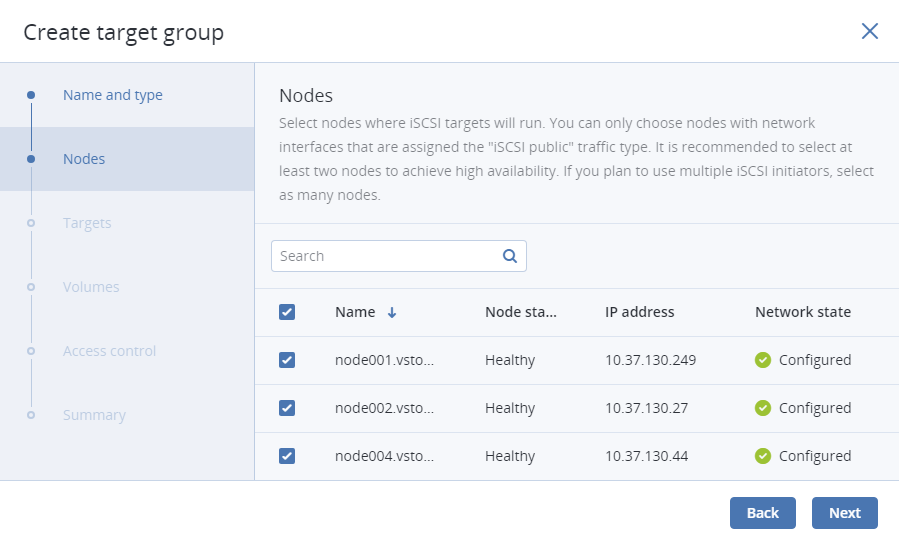Click the Name column sort arrow
The image size is (899, 542).
tap(392, 312)
